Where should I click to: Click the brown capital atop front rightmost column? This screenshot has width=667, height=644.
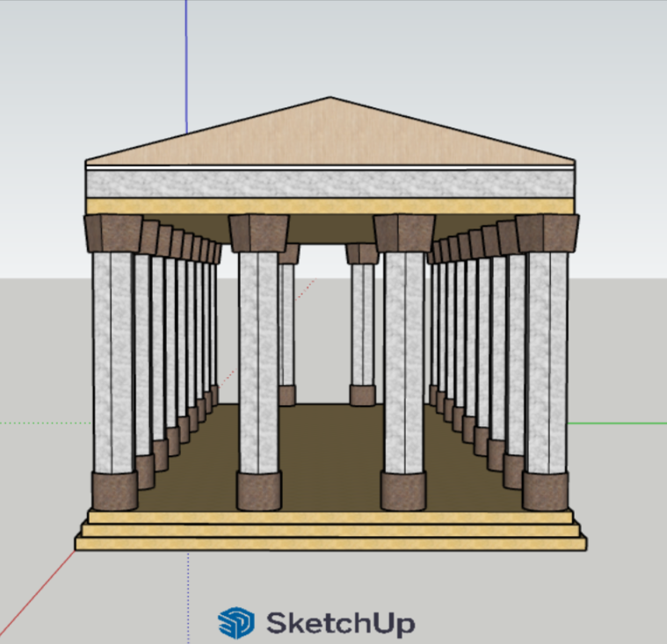click(x=547, y=234)
